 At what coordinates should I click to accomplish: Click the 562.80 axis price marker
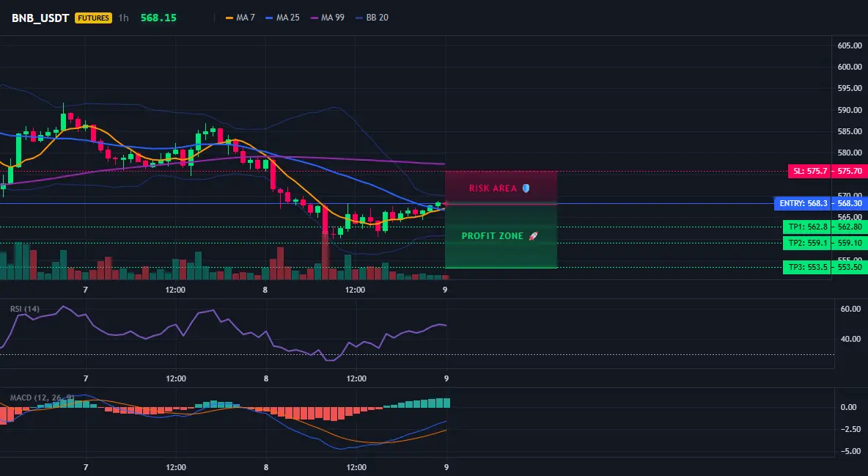(x=850, y=227)
